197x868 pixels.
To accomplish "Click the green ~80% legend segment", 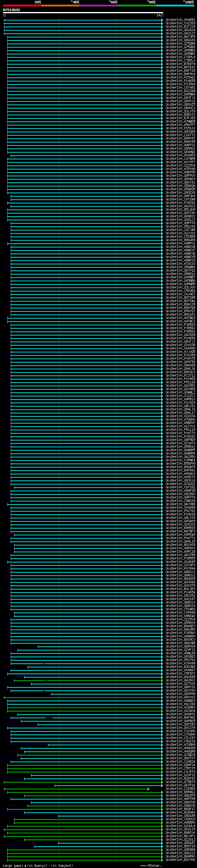I will (x=137, y=6).
